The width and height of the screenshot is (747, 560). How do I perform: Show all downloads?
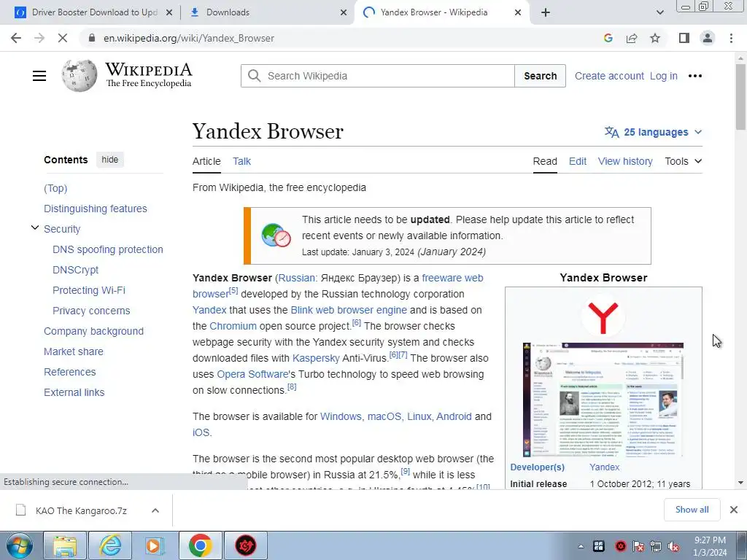click(x=692, y=510)
